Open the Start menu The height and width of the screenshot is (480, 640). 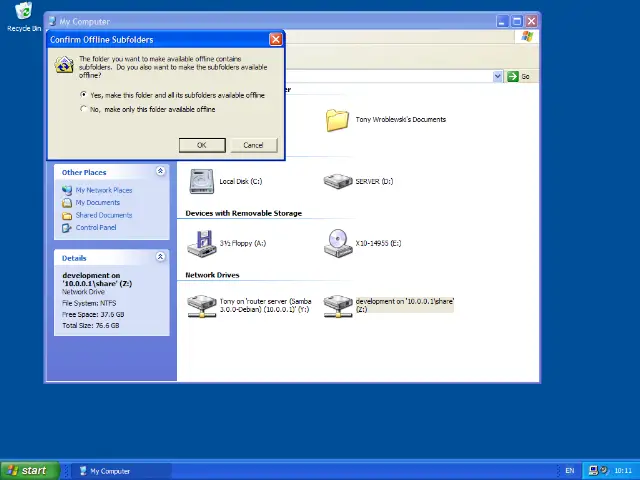tap(29, 471)
